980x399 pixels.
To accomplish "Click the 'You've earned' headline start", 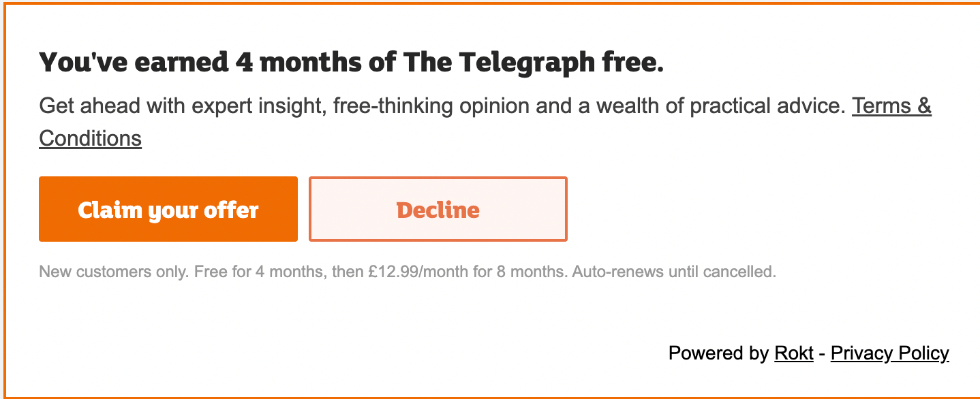I will point(134,63).
